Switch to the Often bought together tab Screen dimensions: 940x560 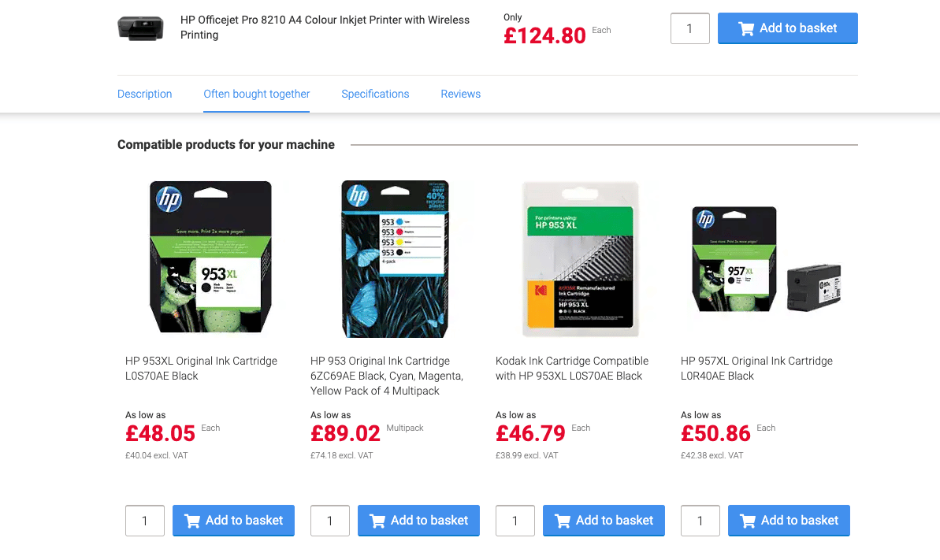tap(257, 94)
